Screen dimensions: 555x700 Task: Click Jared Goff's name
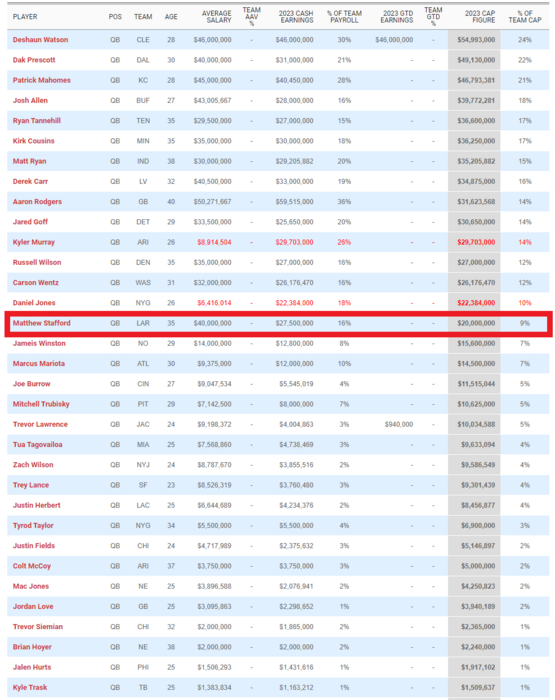tap(30, 222)
